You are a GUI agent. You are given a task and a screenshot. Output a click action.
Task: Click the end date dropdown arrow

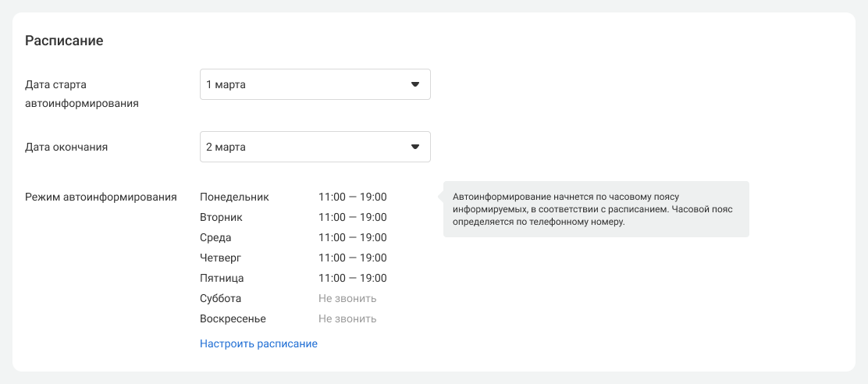[x=415, y=147]
